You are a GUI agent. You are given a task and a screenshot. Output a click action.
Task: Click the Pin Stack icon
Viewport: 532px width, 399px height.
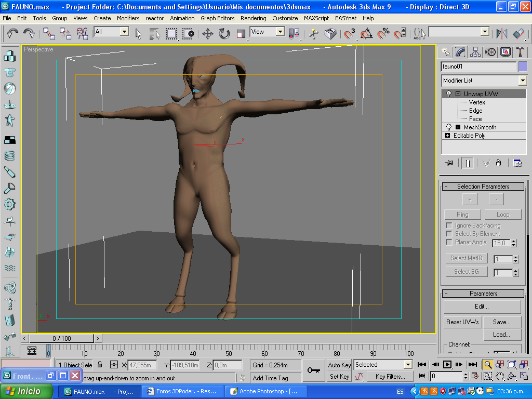[449, 163]
